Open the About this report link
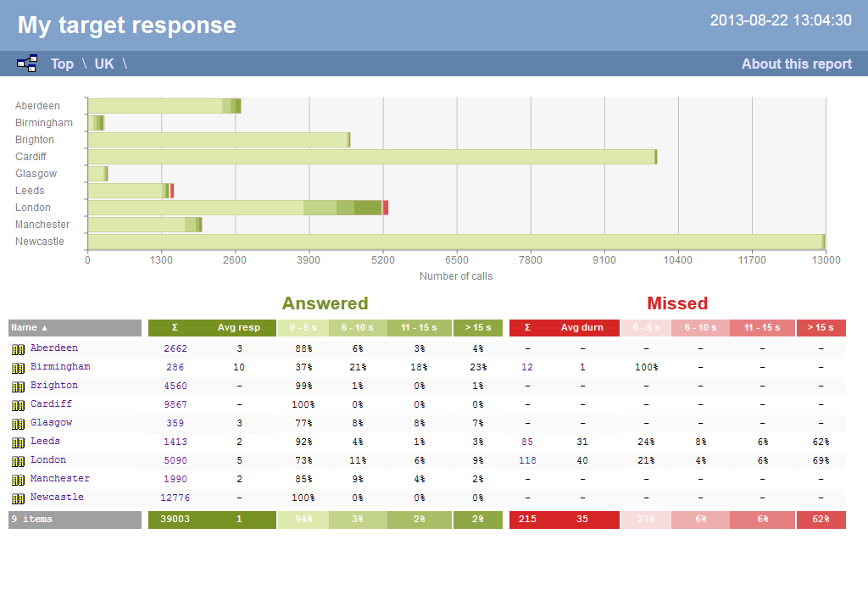868x595 pixels. coord(796,64)
